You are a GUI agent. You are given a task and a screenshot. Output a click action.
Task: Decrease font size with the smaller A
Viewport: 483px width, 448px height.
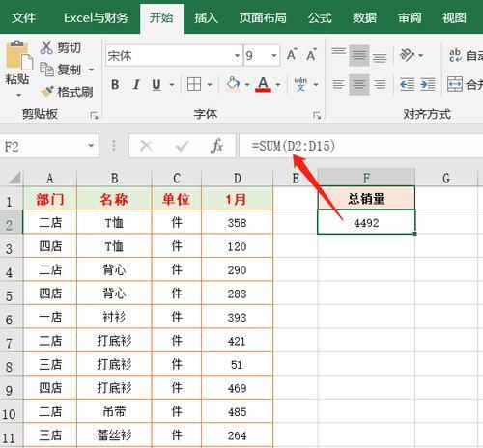(311, 55)
